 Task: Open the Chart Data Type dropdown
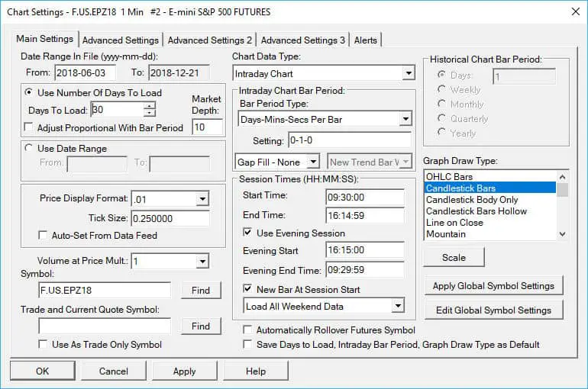click(x=409, y=73)
